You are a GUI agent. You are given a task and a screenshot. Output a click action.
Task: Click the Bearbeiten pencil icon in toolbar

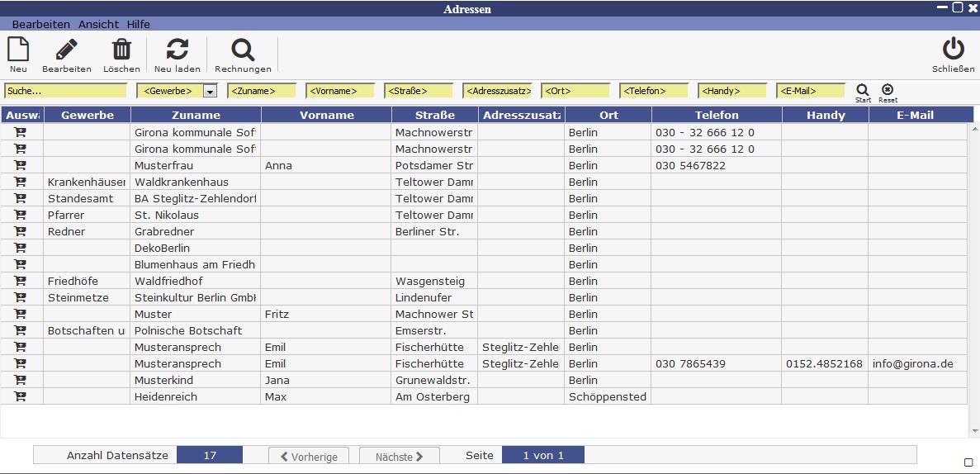(66, 50)
